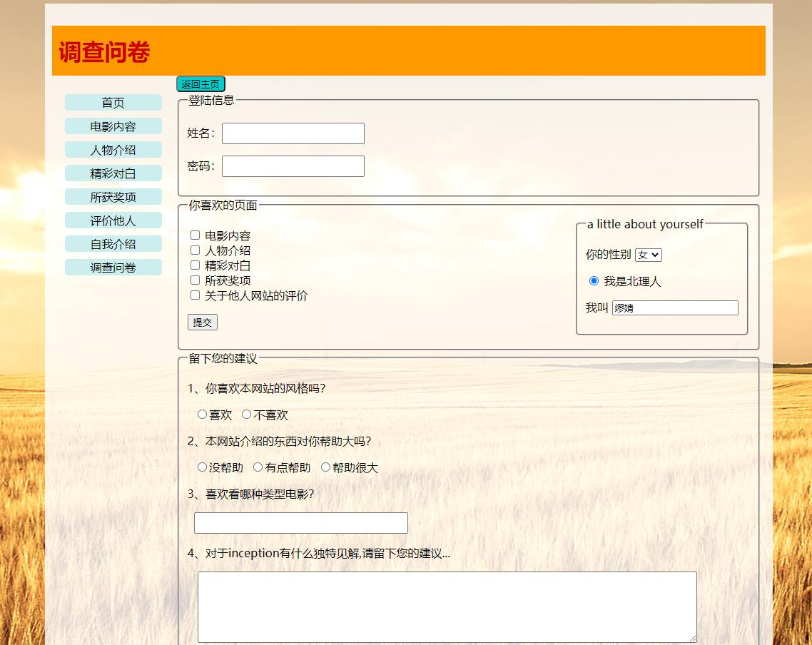The image size is (812, 645).
Task: Open 电影内容 from the sidebar menu
Action: [113, 126]
